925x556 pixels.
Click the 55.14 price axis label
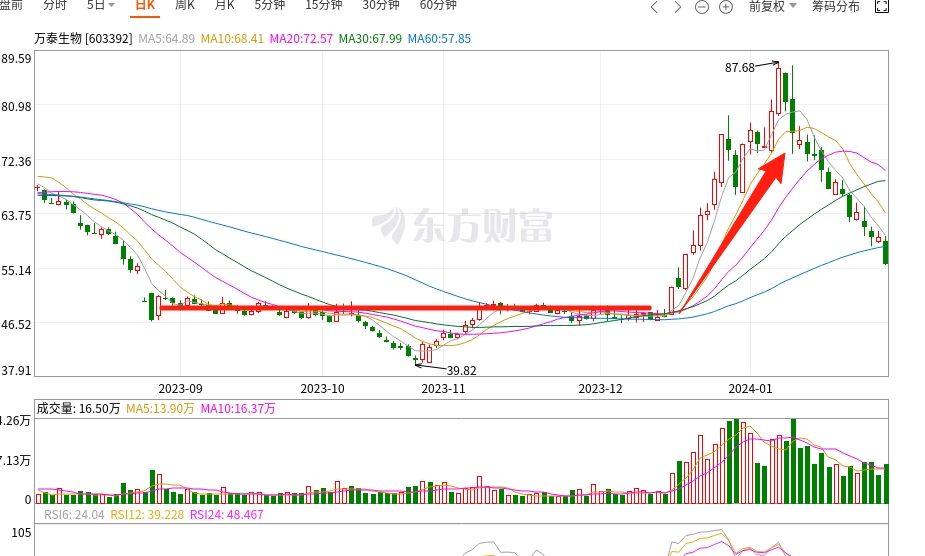point(16,270)
